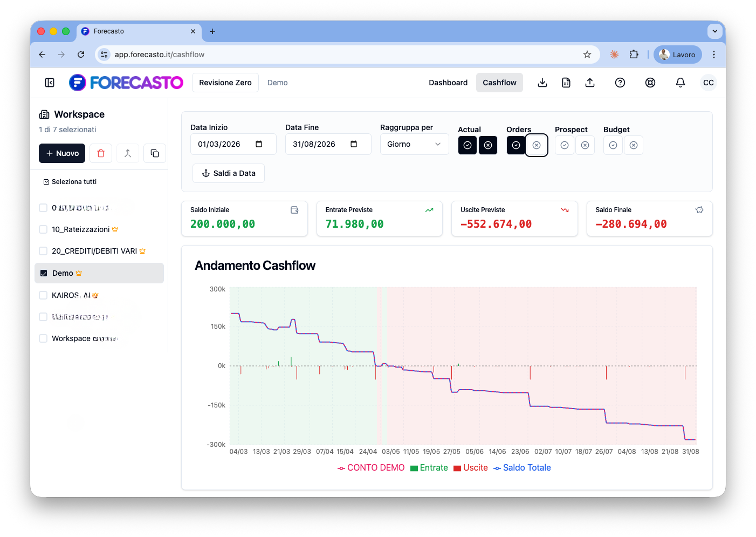Screen dimensions: 756x537
Task: Open the Raggruppa per Giorno dropdown
Action: [x=414, y=144]
